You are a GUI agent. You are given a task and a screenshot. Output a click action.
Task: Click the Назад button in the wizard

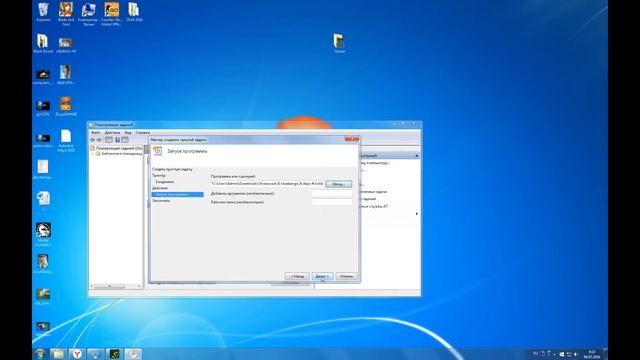tap(297, 276)
